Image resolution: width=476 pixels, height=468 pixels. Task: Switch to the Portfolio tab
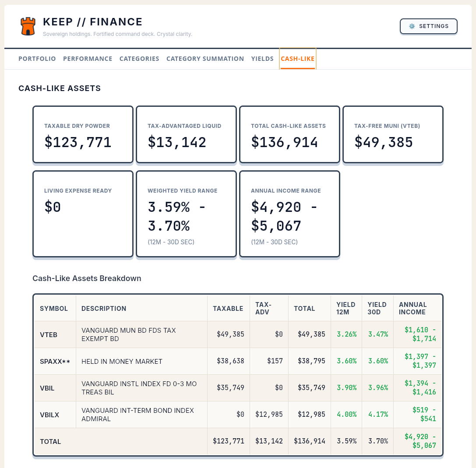coord(37,59)
